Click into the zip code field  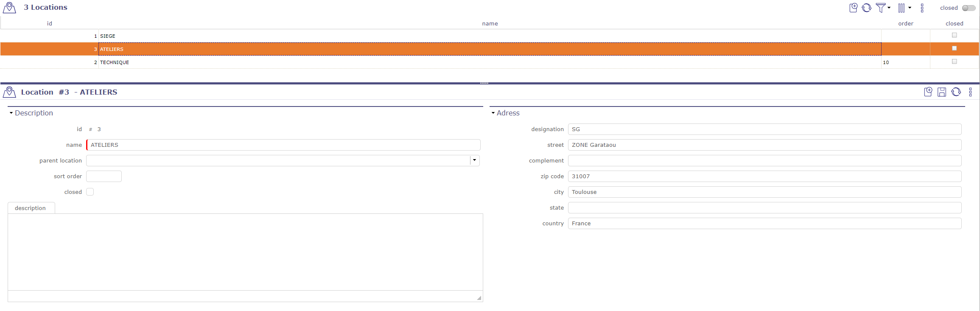764,176
